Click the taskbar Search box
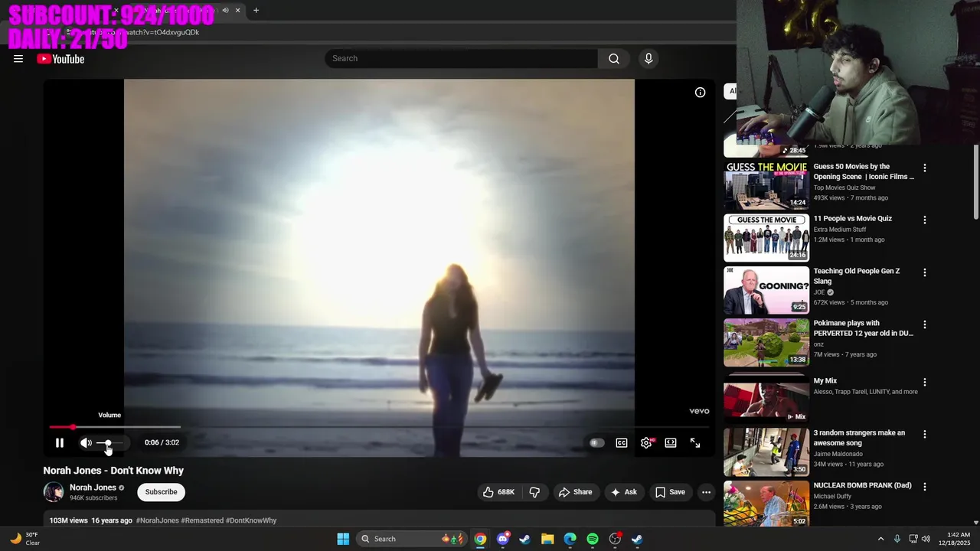This screenshot has height=551, width=980. [x=413, y=539]
